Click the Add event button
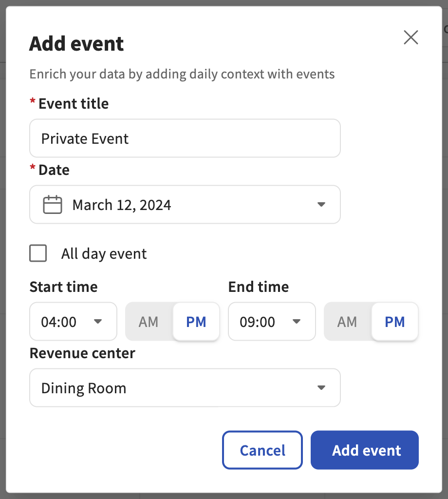This screenshot has height=499, width=448. click(x=364, y=450)
